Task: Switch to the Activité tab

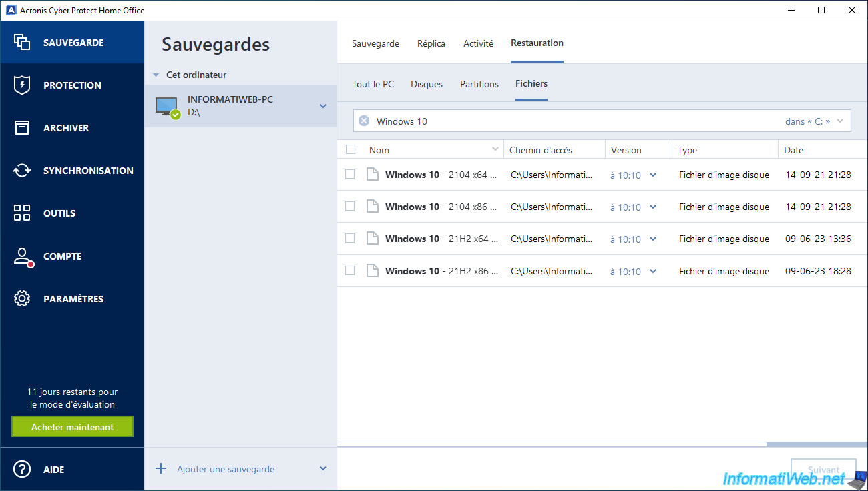Action: (x=479, y=43)
